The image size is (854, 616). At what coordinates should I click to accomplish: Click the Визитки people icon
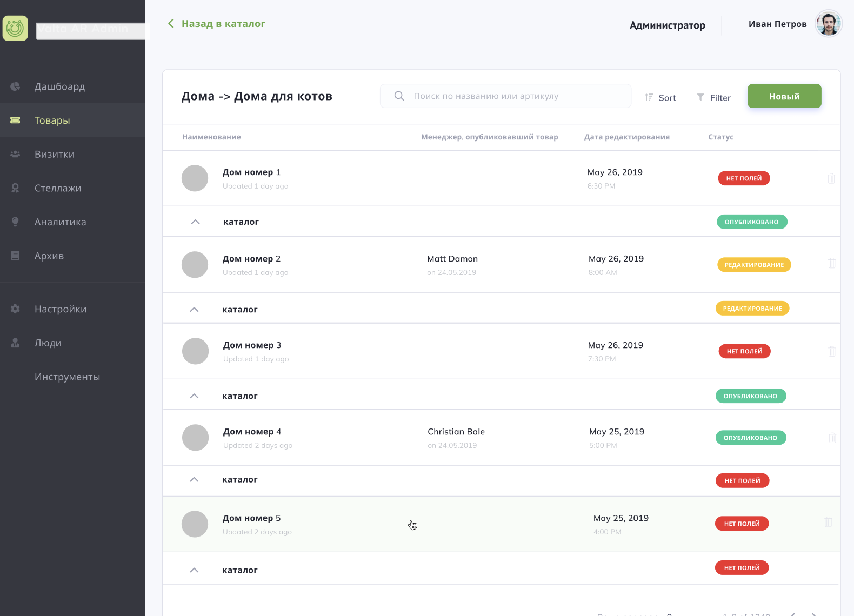[x=15, y=154]
